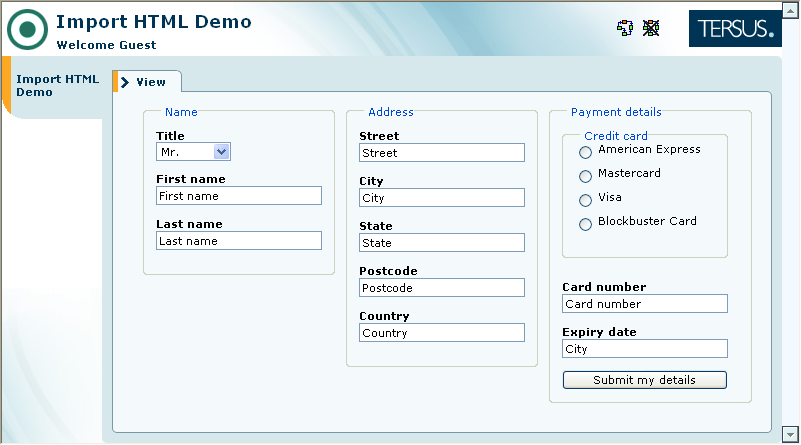Image resolution: width=801 pixels, height=445 pixels.
Task: Pick the Blockbuster Card option
Action: pos(586,224)
